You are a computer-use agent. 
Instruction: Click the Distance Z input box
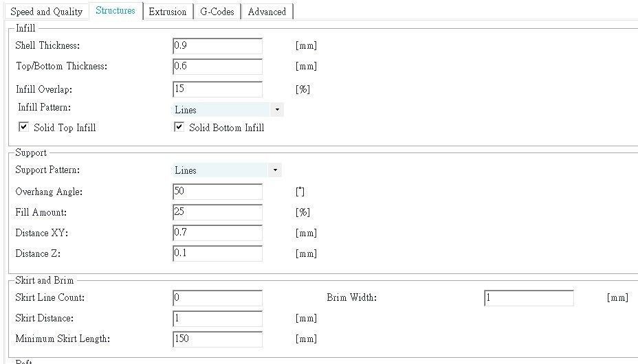pyautogui.click(x=217, y=253)
